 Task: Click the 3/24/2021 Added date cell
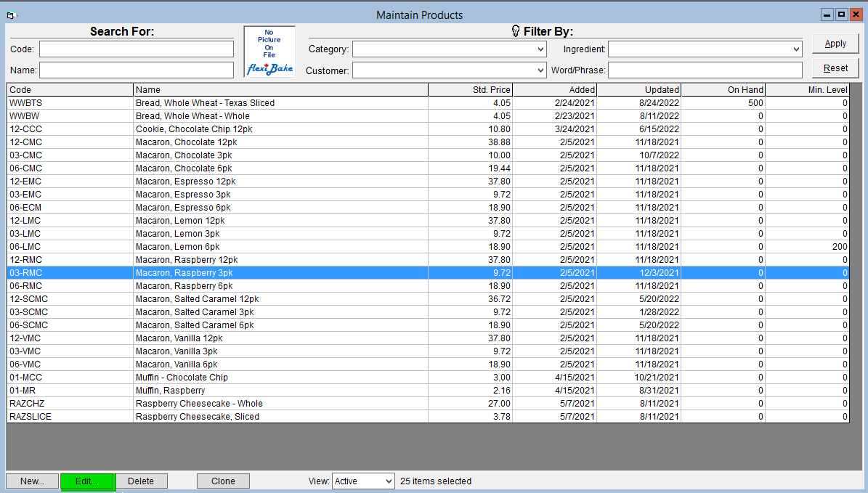click(555, 129)
